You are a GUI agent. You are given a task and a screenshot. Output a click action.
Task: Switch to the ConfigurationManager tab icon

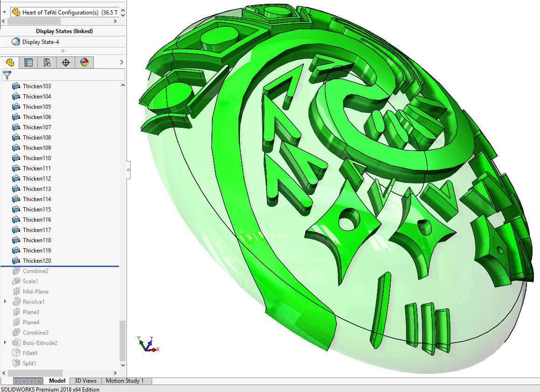pos(47,63)
